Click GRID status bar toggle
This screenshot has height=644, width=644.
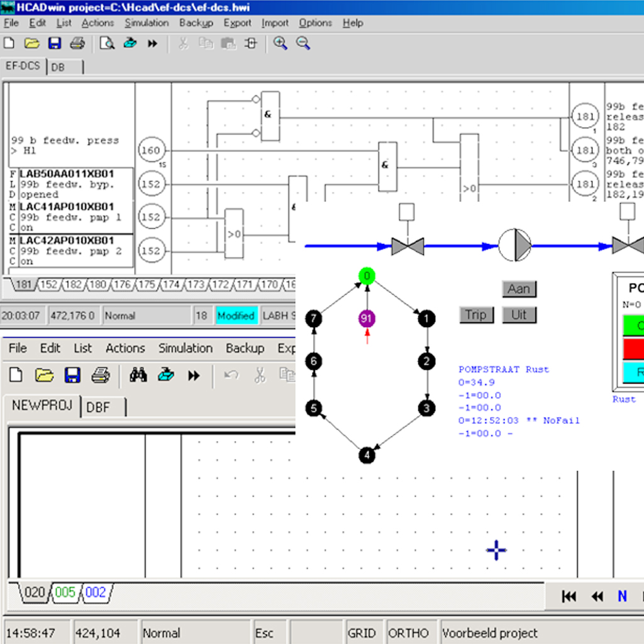coord(362,633)
